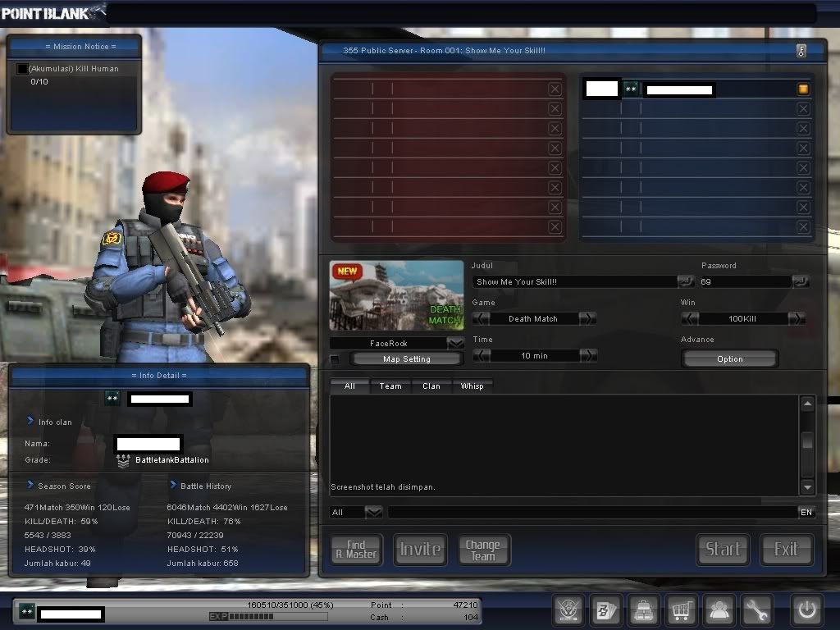This screenshot has width=840, height=630.
Task: Close the fifth red team slot
Action: pos(555,167)
